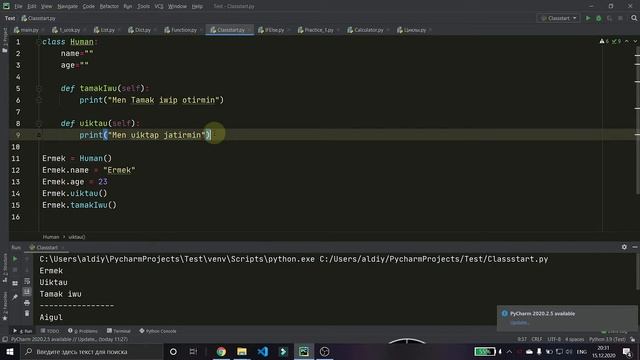Click PyCharm icon in taskbar
Screen dimensions: 640x360
pos(304,351)
